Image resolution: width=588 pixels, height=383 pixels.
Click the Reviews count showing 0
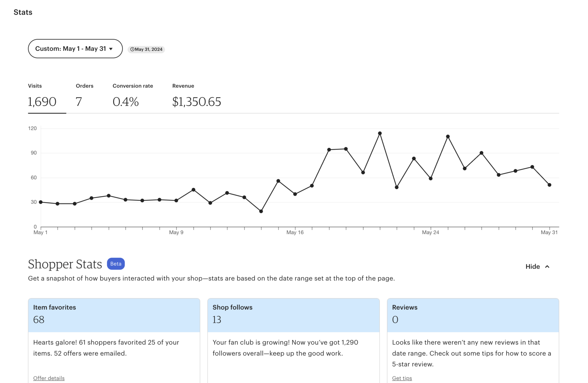[x=395, y=320]
